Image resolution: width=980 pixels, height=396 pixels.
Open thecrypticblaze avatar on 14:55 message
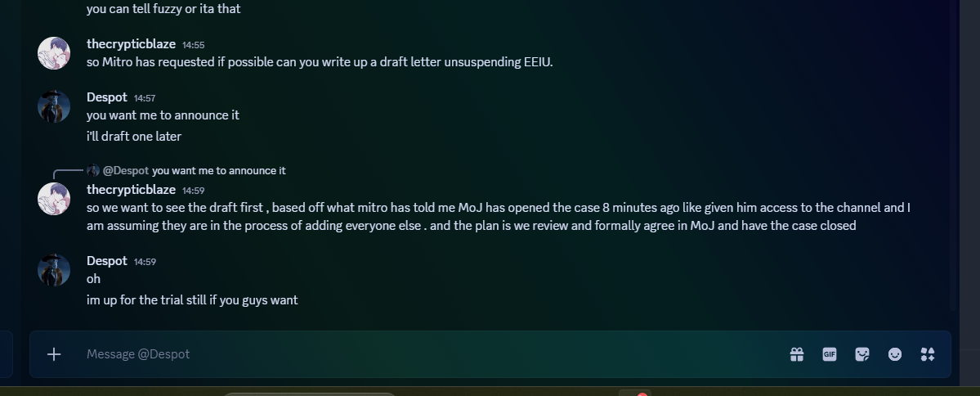(54, 53)
